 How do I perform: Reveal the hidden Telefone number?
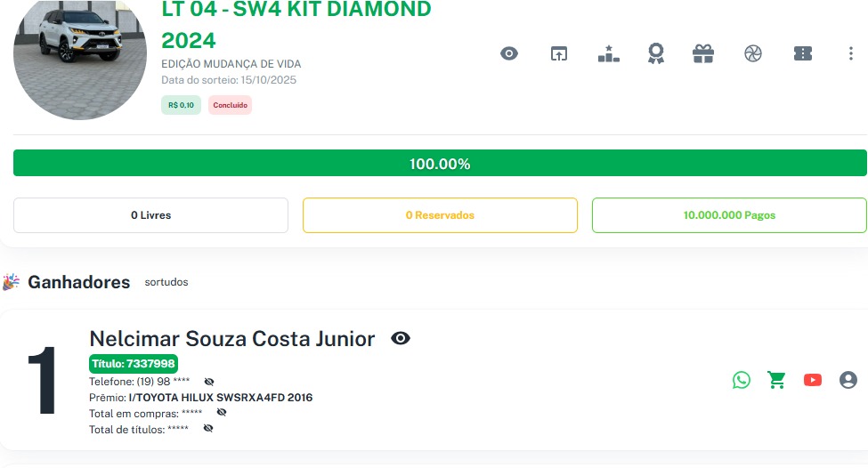[209, 382]
